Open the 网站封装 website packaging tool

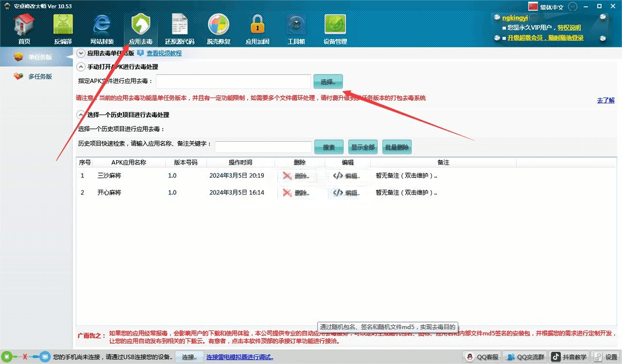point(102,29)
